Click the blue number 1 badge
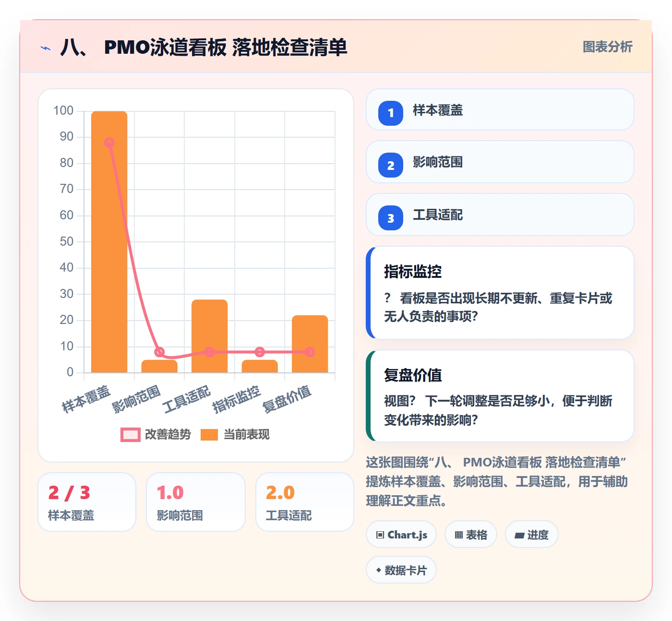 pos(391,113)
